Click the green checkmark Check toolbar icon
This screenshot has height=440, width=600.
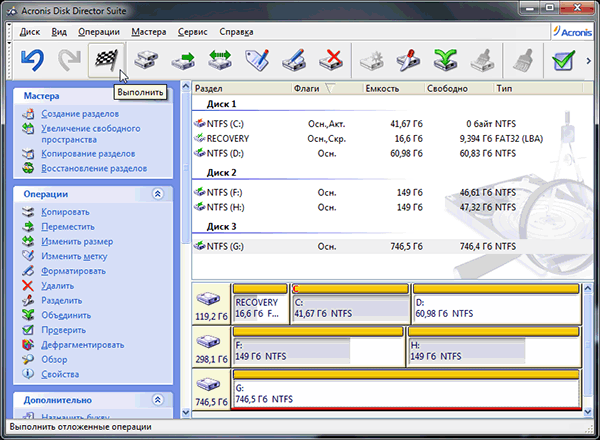(x=563, y=60)
